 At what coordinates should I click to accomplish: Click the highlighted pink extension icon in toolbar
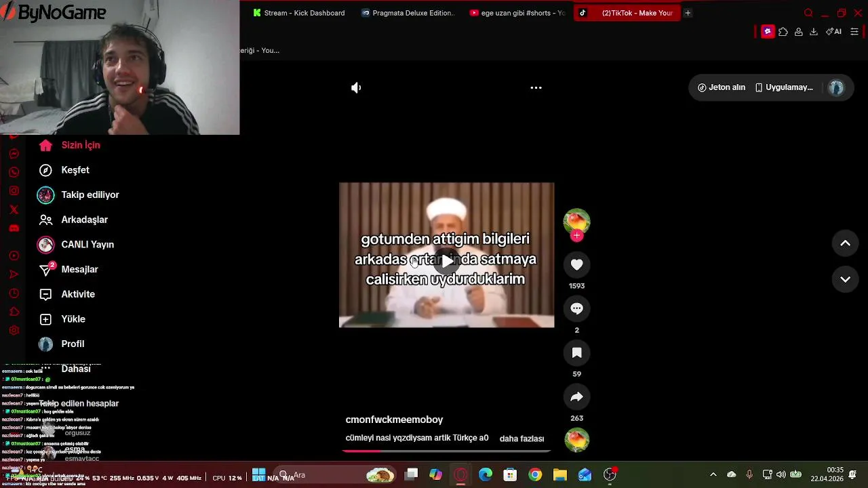click(x=768, y=31)
